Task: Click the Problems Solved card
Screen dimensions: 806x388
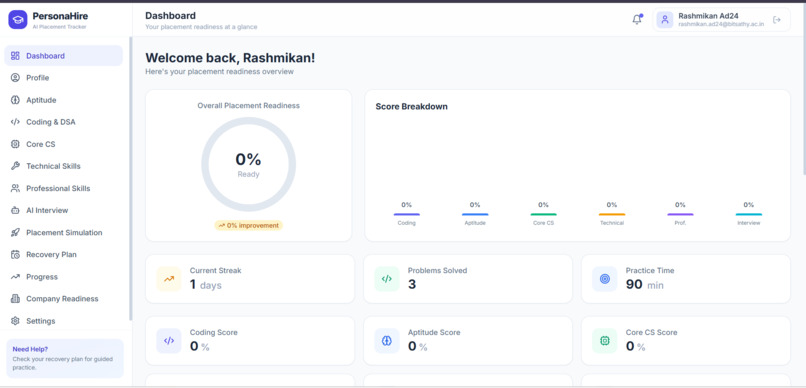Action: pyautogui.click(x=468, y=279)
